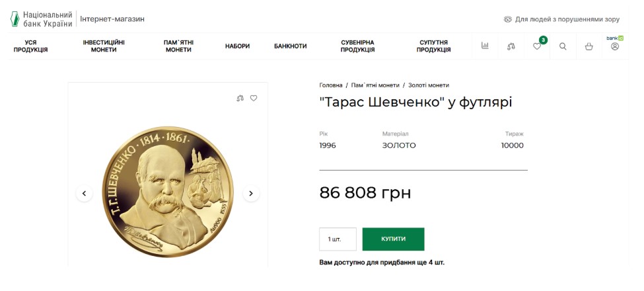Select the Банкноти menu item
The height and width of the screenshot is (291, 644).
(x=291, y=46)
